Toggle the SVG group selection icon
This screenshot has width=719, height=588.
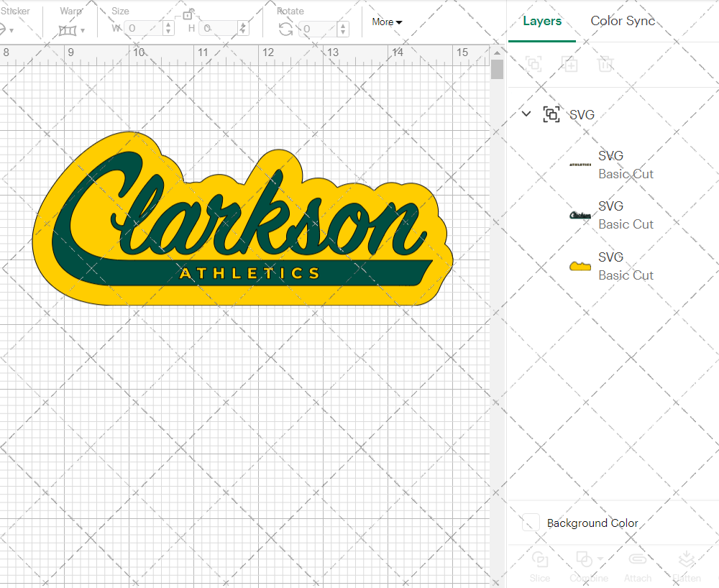tap(551, 114)
